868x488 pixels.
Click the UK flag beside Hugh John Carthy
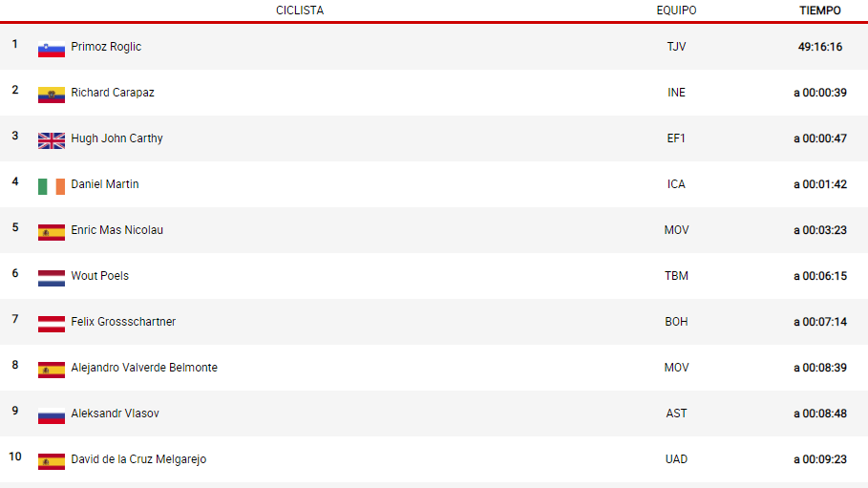click(x=51, y=140)
